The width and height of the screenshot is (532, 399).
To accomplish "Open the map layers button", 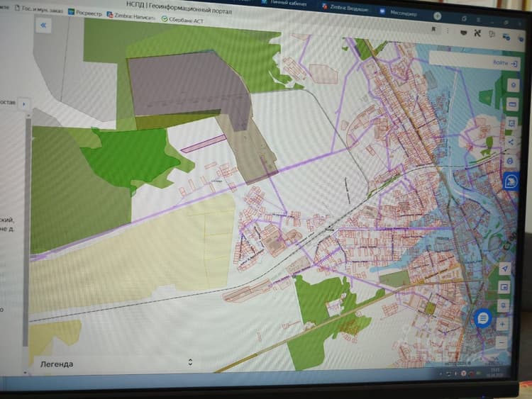I will pyautogui.click(x=514, y=85).
